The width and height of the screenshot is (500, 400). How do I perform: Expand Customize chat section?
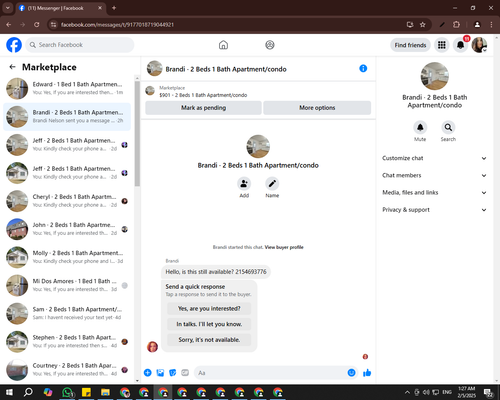point(434,158)
